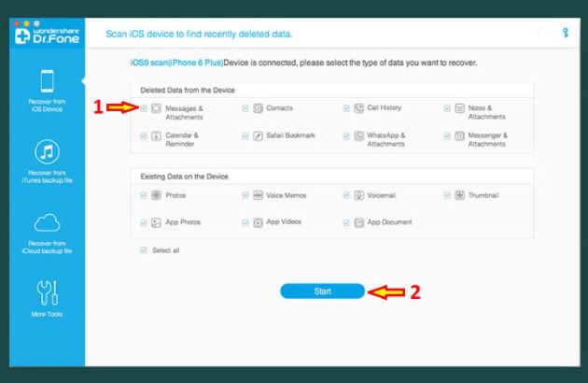
Task: Click the App Document label
Action: point(390,222)
